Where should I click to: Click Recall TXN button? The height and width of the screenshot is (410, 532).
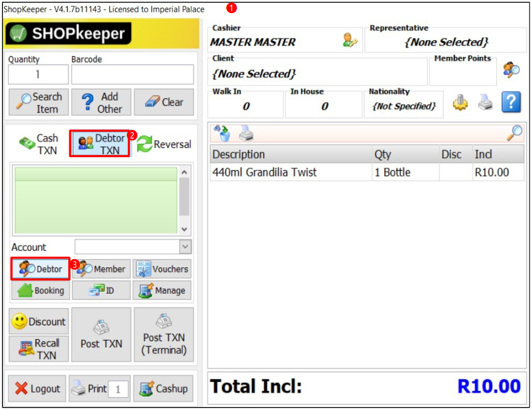point(39,349)
